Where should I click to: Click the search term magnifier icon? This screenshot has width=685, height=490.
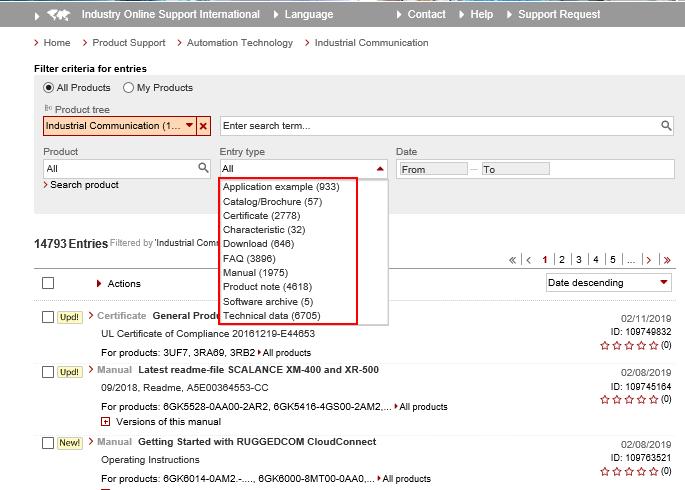666,126
